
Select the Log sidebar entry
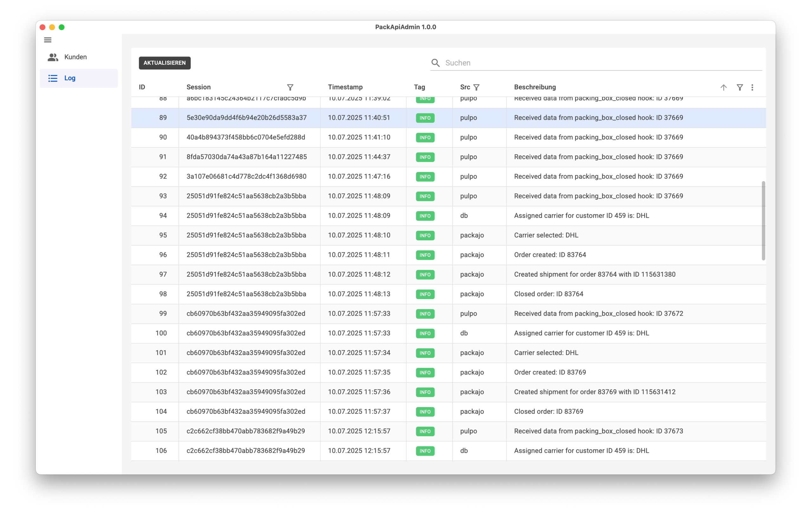(x=79, y=78)
